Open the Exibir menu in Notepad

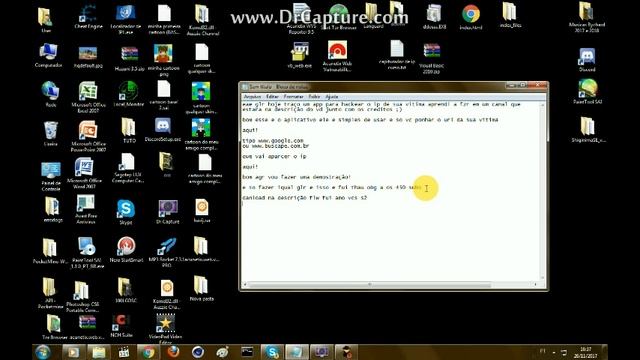(x=314, y=97)
